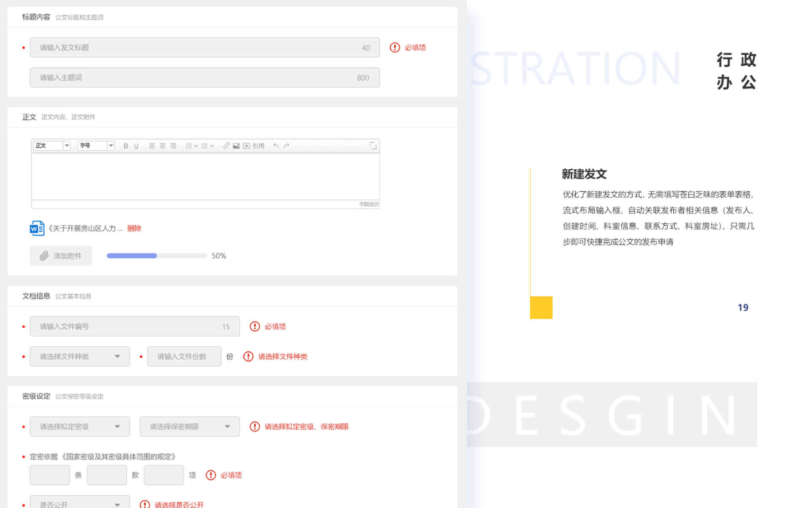Toggle underline formatting in editor

[x=136, y=146]
